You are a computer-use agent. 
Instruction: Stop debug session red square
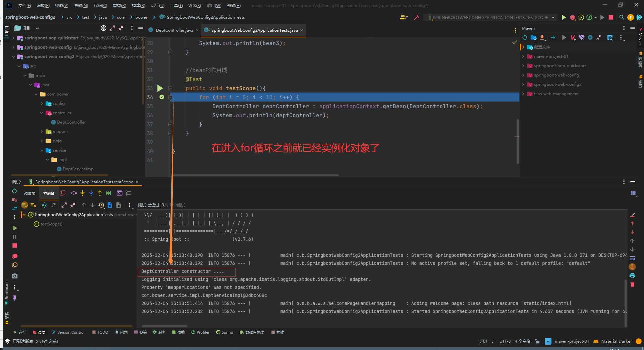(14, 245)
